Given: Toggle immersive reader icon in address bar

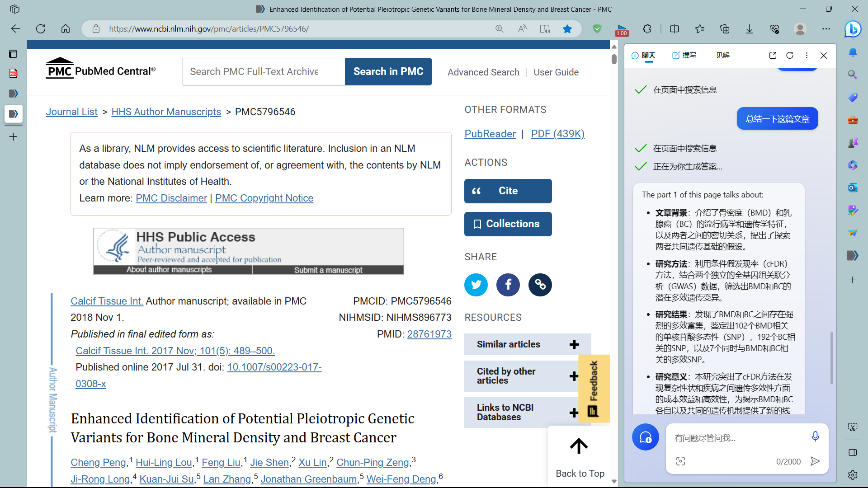Looking at the screenshot, I should [545, 29].
